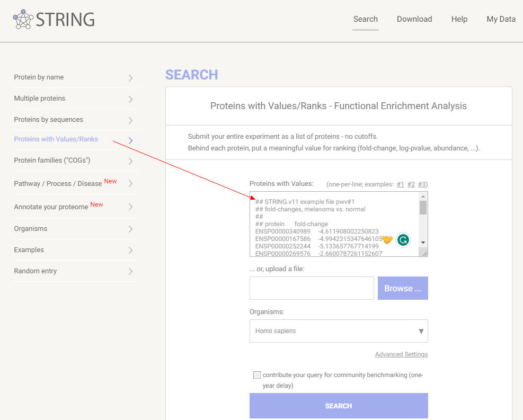Viewport: 523px width, 420px height.
Task: Click the textarea scroll down arrow
Action: coord(423,243)
